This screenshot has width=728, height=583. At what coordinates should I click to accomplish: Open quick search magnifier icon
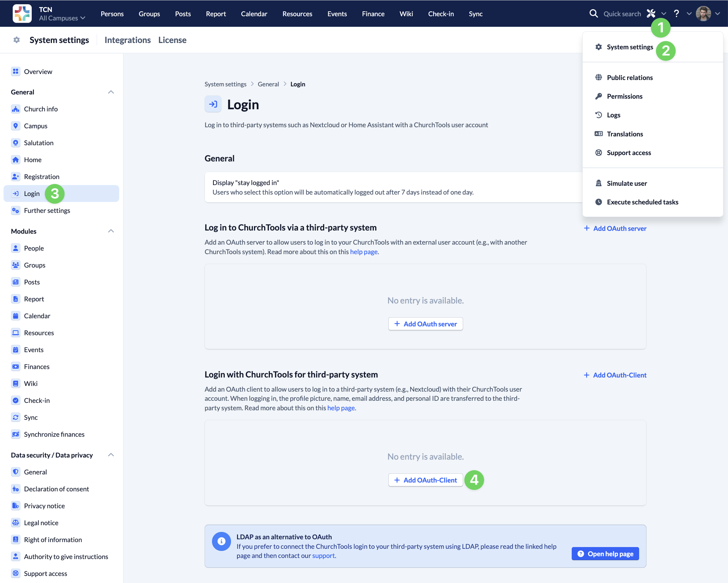(x=594, y=14)
